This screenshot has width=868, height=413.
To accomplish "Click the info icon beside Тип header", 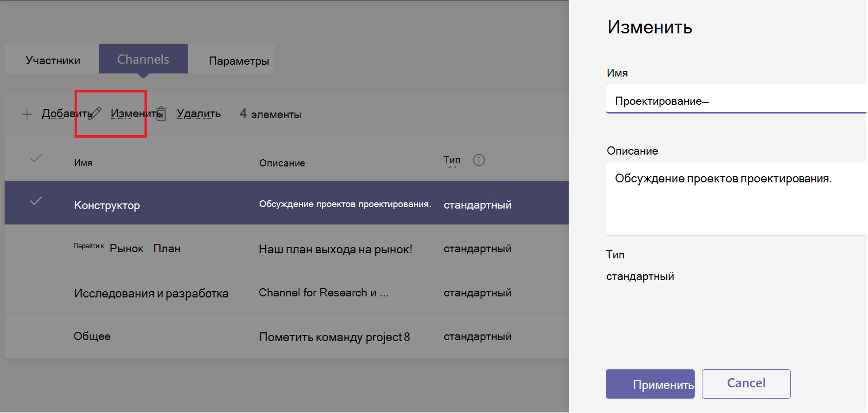I will coord(479,160).
